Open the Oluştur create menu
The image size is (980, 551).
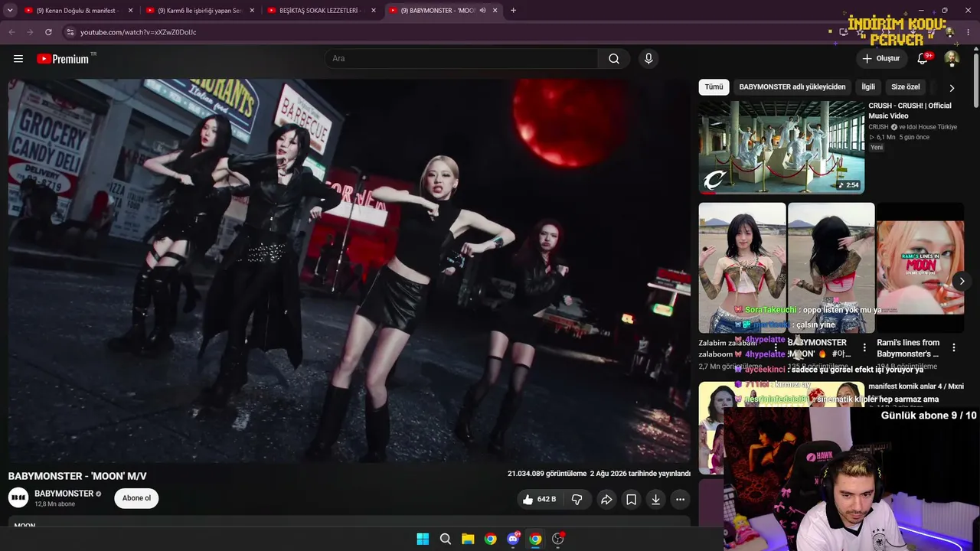pos(880,59)
